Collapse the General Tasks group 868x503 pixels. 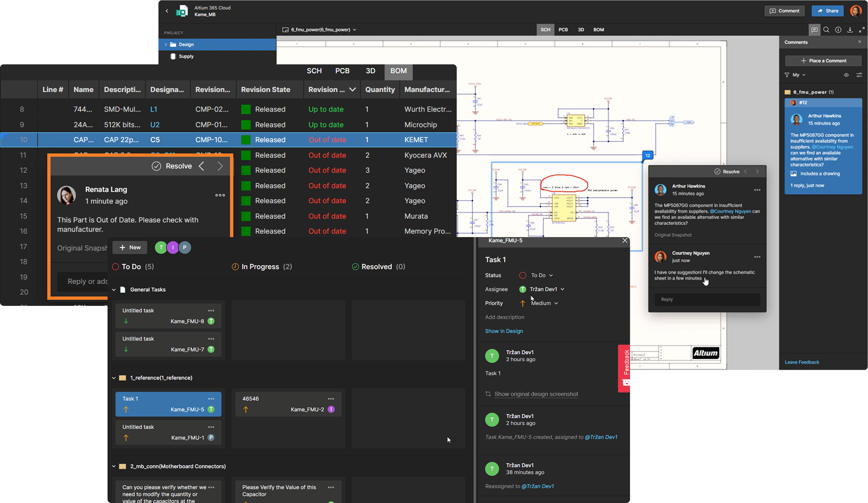pos(114,290)
